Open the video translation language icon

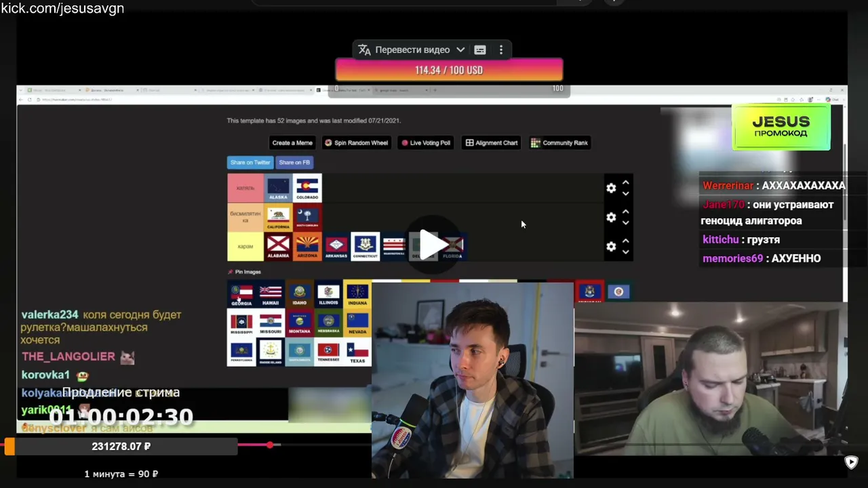click(364, 49)
